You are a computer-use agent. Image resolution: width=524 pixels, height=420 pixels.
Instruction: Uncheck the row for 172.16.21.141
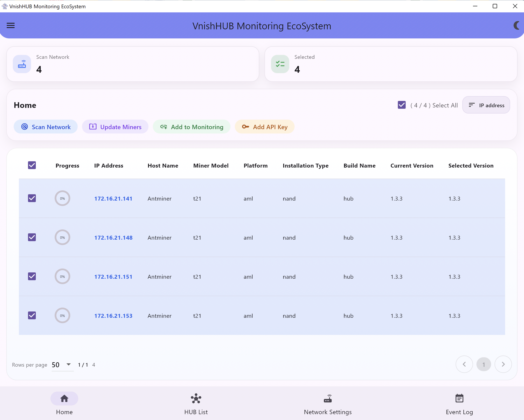tap(32, 198)
